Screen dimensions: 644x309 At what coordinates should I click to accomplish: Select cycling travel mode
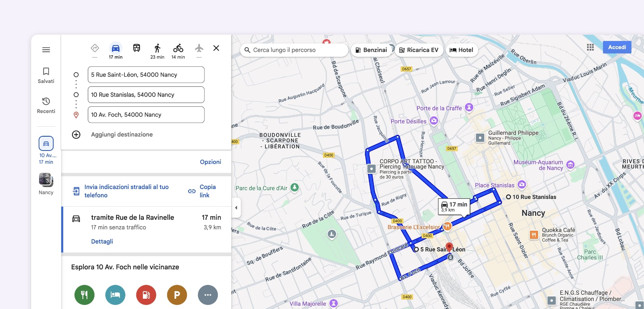[x=178, y=49]
